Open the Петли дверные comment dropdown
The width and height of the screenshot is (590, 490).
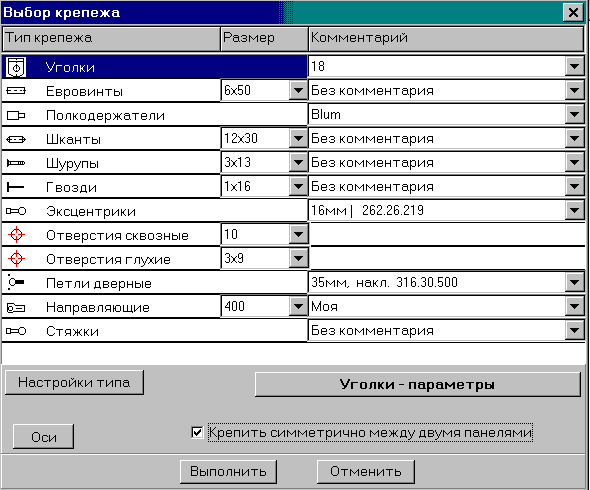pyautogui.click(x=575, y=283)
